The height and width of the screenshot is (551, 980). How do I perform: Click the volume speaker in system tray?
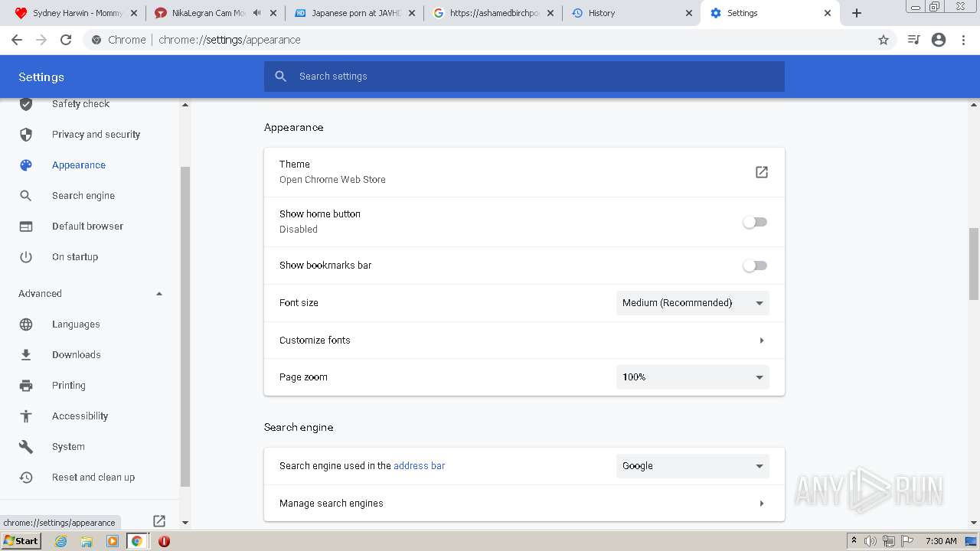pos(871,541)
